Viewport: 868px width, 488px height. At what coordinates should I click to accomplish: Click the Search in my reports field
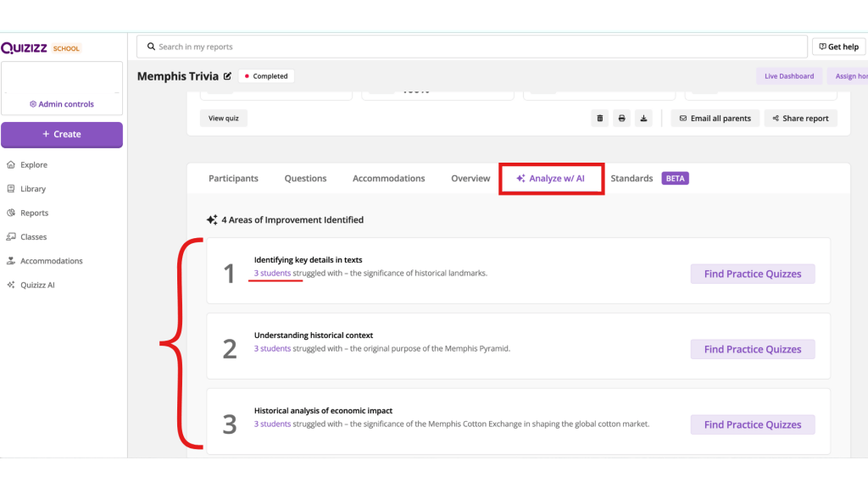pos(475,47)
